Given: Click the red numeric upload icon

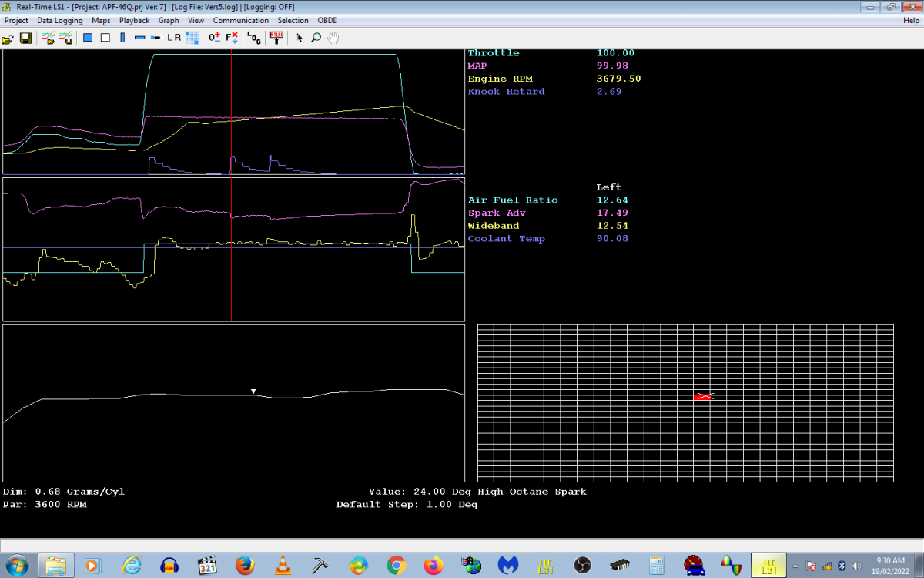Looking at the screenshot, I should [x=276, y=38].
